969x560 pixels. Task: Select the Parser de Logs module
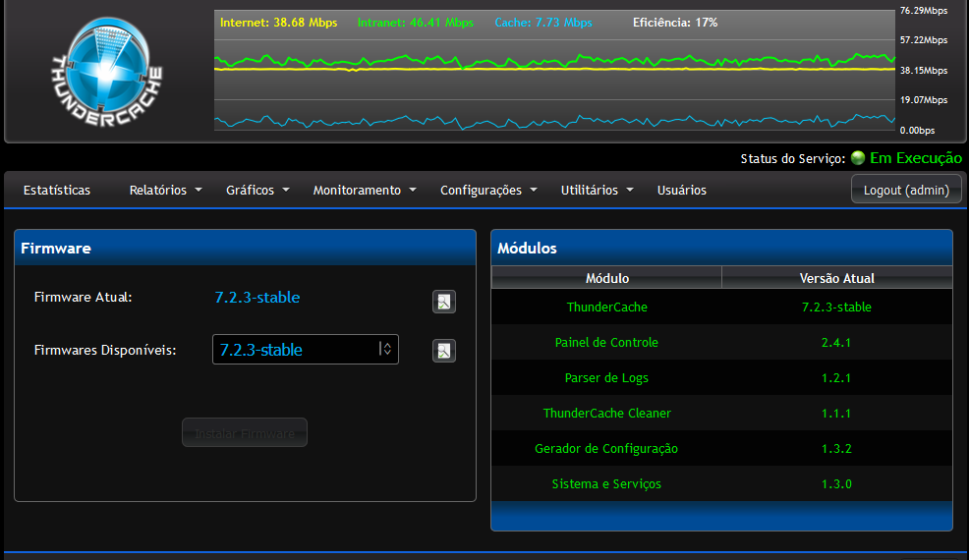[606, 377]
